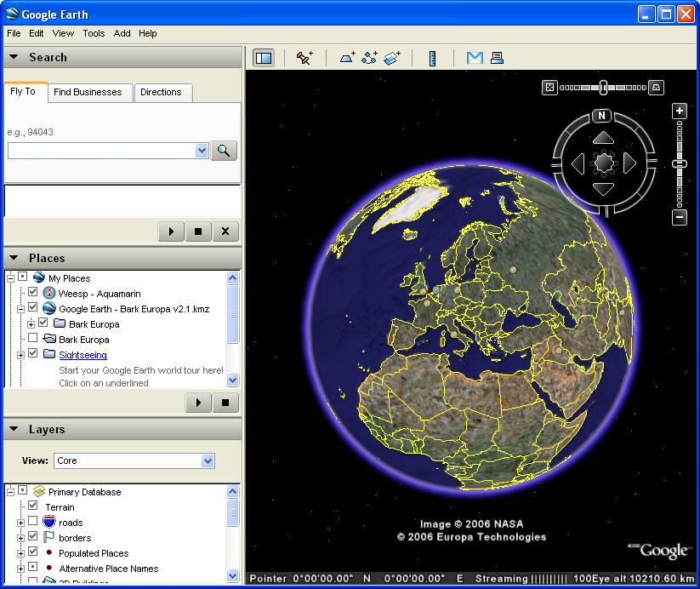Open the Layers View dropdown showing Core
The height and width of the screenshot is (589, 700).
[208, 460]
